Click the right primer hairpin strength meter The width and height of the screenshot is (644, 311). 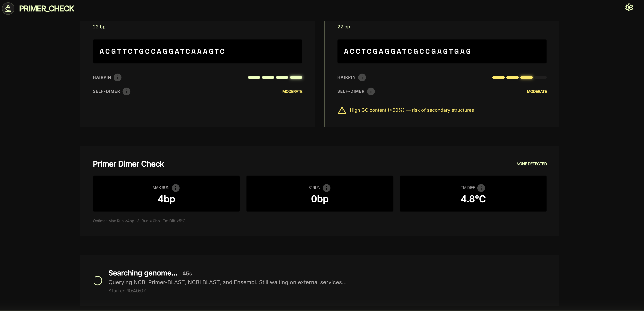point(519,77)
